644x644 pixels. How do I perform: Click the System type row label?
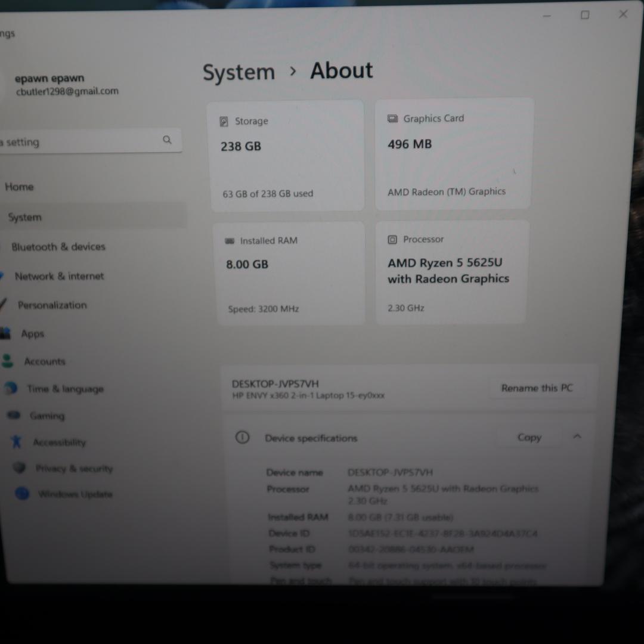pos(295,565)
